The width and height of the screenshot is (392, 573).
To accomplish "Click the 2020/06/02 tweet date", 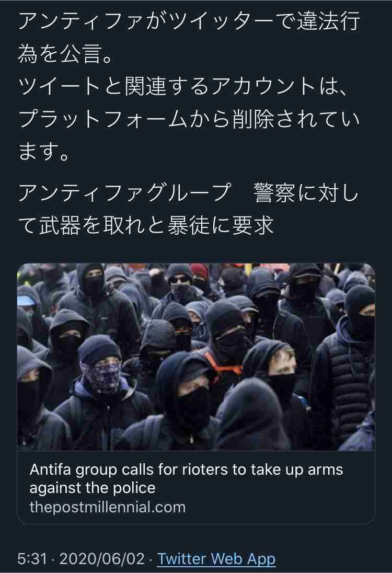I will [x=102, y=559].
